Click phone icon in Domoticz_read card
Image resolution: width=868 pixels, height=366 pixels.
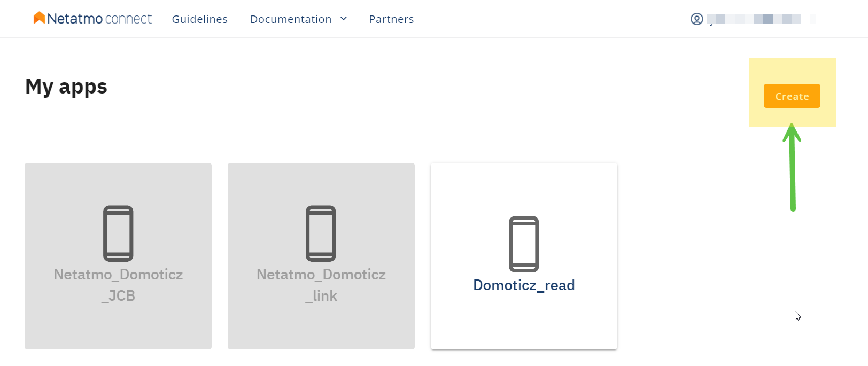[x=524, y=244]
